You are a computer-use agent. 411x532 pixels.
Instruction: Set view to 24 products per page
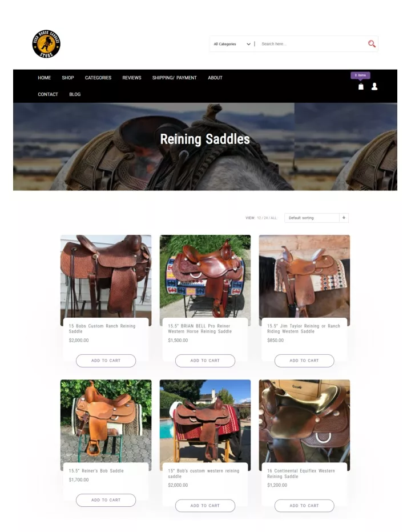click(266, 218)
